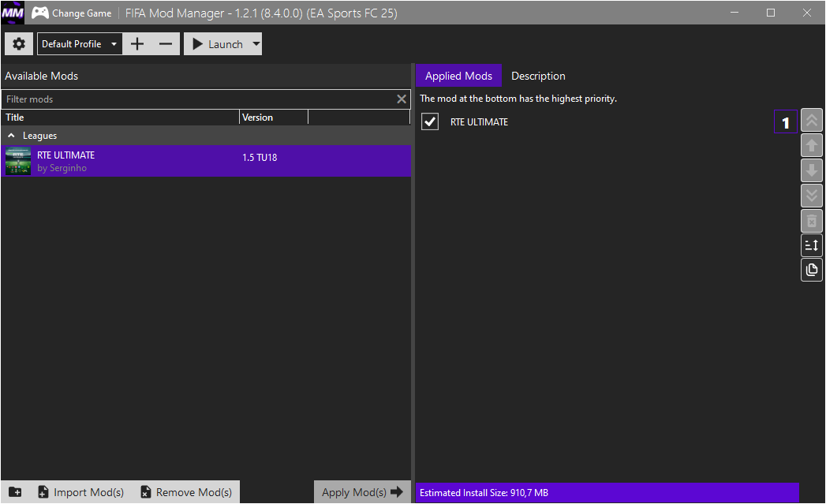Viewport: 826px width, 504px height.
Task: Click Change Game label in title bar
Action: [81, 13]
